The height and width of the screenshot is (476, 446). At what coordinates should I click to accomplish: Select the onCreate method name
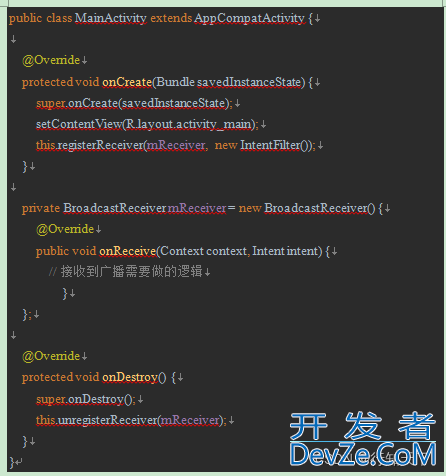coord(127,82)
